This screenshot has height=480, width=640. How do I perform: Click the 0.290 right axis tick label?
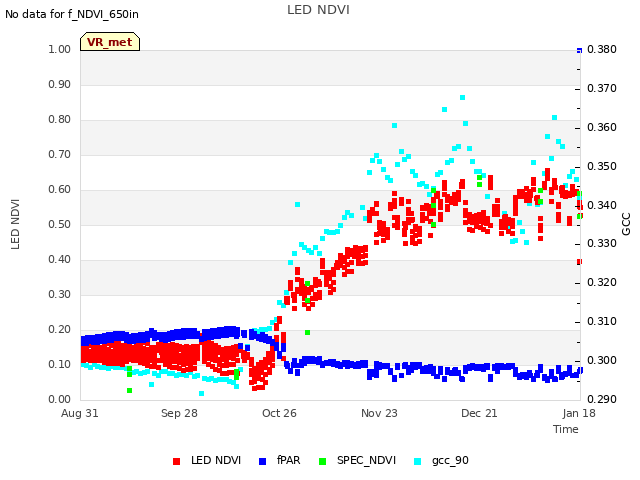(x=602, y=399)
